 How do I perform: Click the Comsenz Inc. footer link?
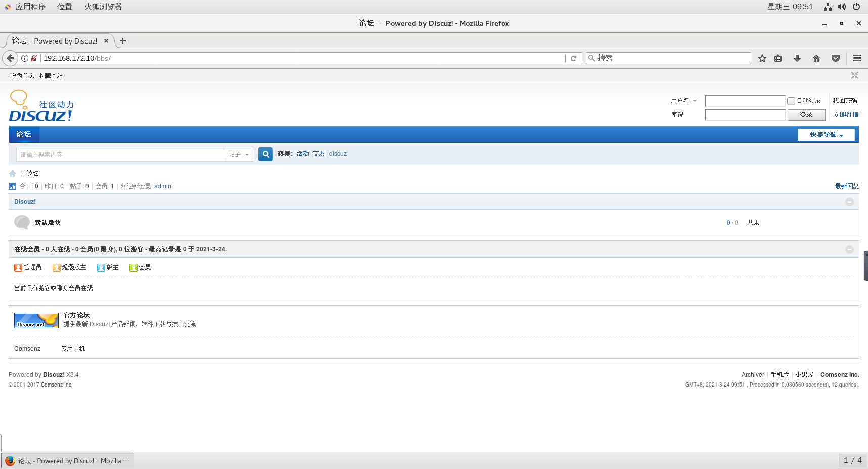tap(840, 375)
